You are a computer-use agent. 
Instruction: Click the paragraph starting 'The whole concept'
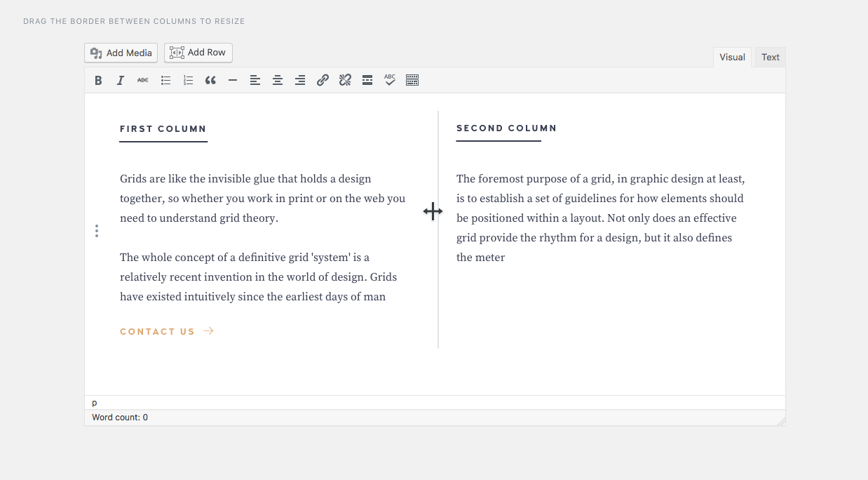pos(259,277)
